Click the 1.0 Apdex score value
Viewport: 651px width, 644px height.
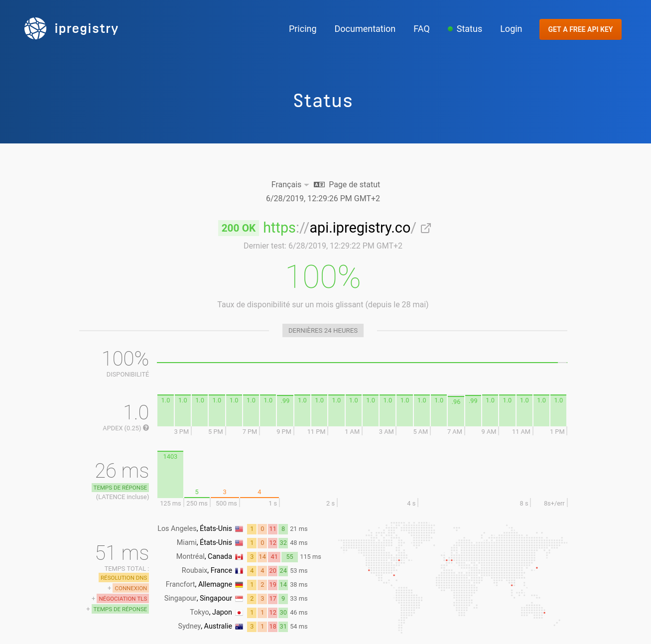tap(136, 412)
